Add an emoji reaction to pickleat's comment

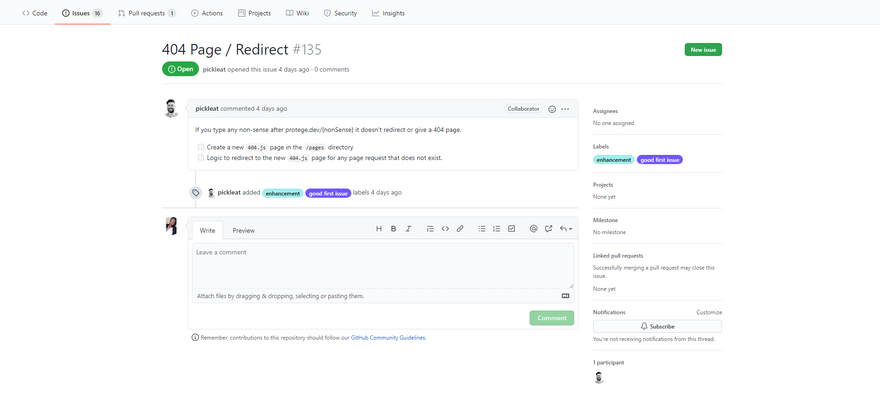point(552,108)
